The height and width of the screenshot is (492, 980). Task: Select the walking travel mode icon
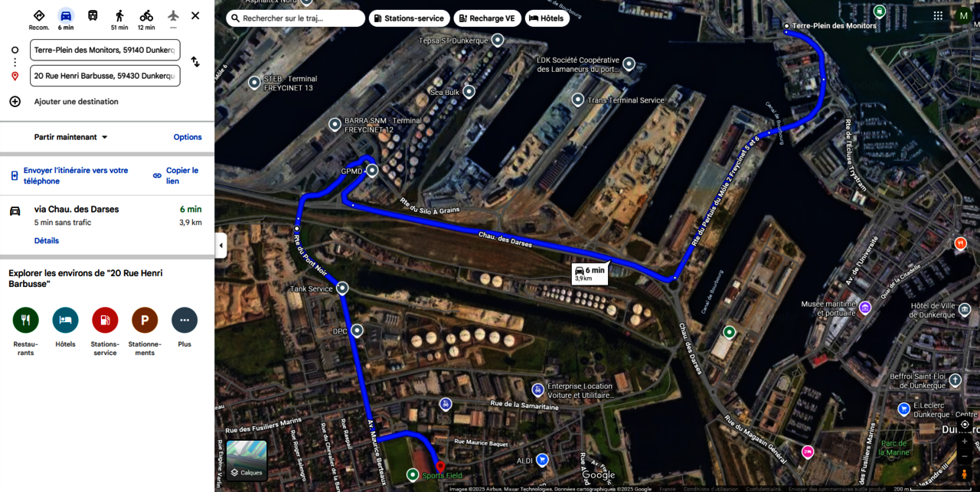pos(119,15)
